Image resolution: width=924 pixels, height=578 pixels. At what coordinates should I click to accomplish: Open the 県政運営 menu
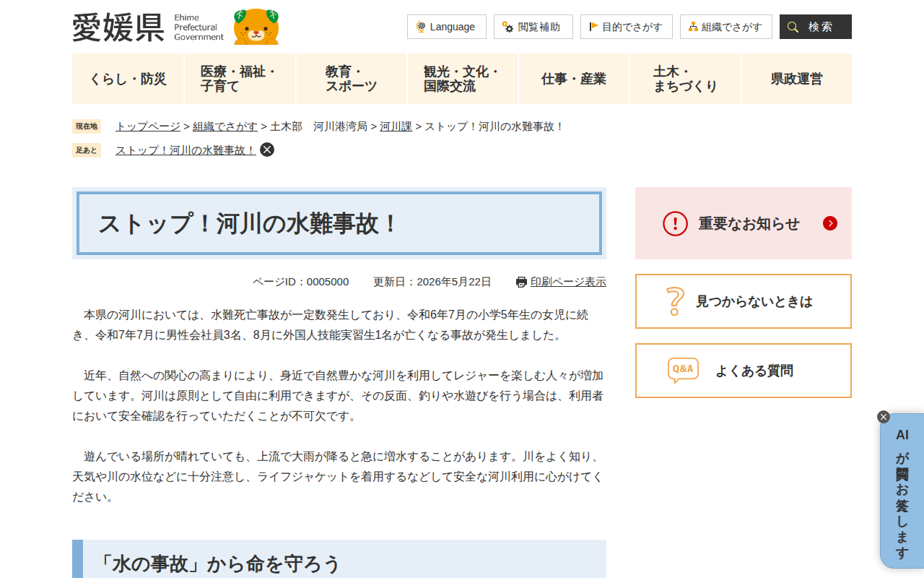tap(797, 79)
